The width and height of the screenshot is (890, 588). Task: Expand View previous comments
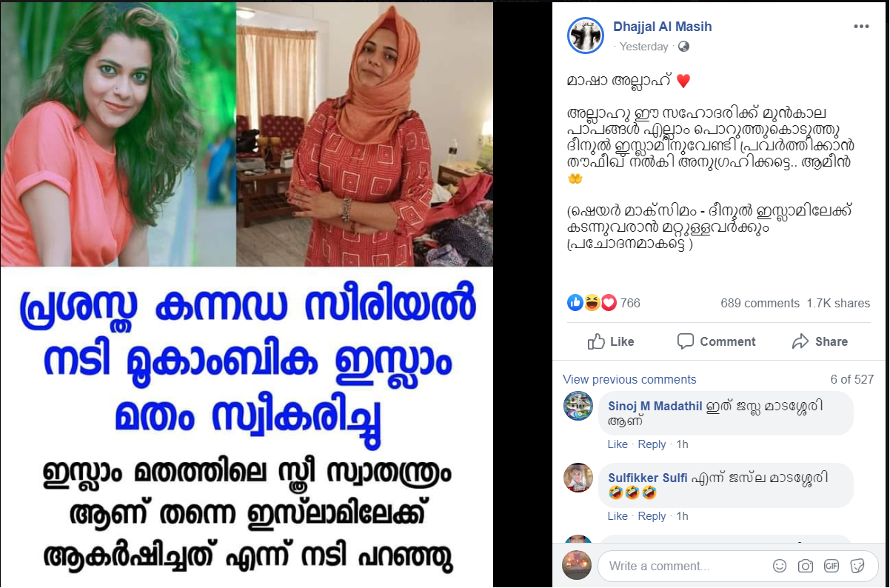pyautogui.click(x=629, y=379)
